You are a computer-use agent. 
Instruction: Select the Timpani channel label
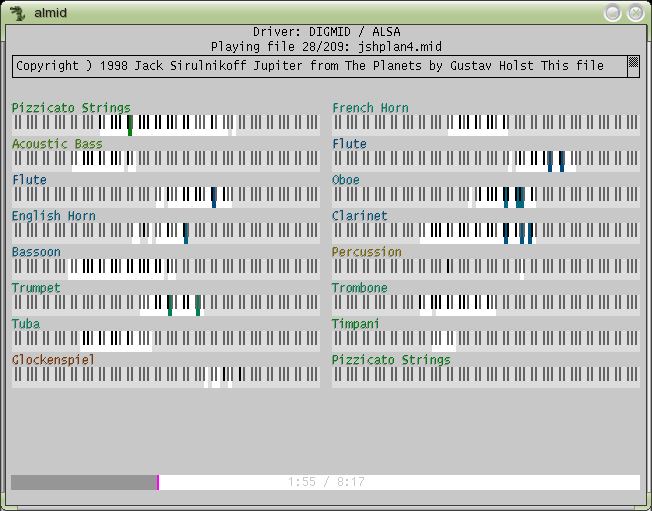(x=356, y=324)
